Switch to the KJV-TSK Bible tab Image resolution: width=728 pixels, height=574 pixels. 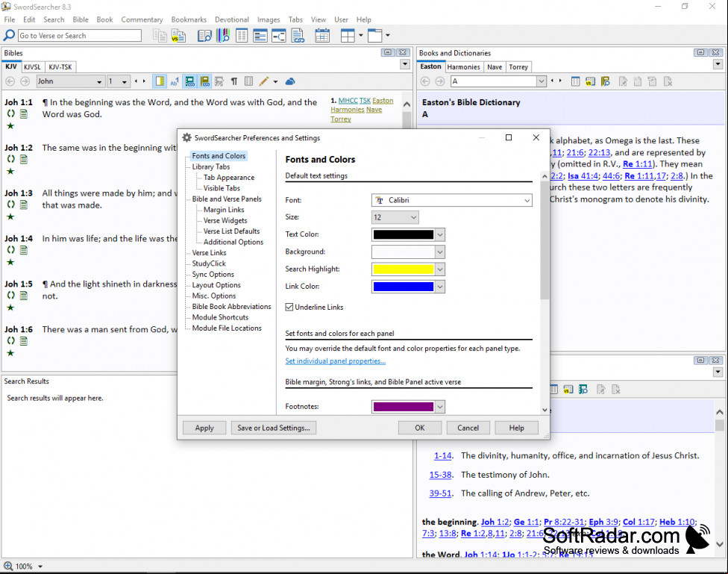[x=60, y=67]
